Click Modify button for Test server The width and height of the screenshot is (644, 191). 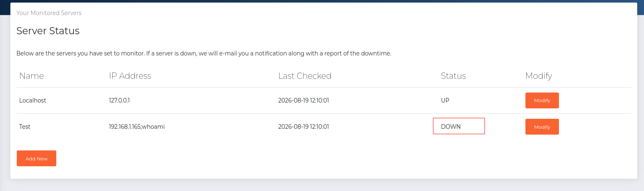[x=542, y=127]
